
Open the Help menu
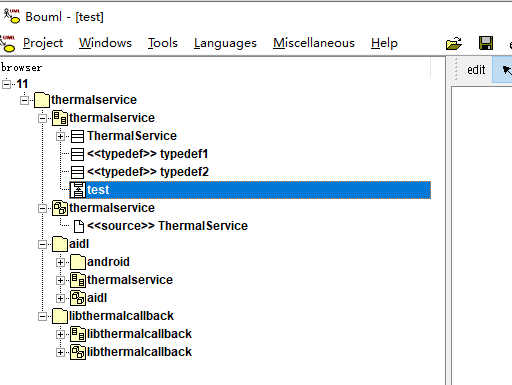pyautogui.click(x=384, y=43)
